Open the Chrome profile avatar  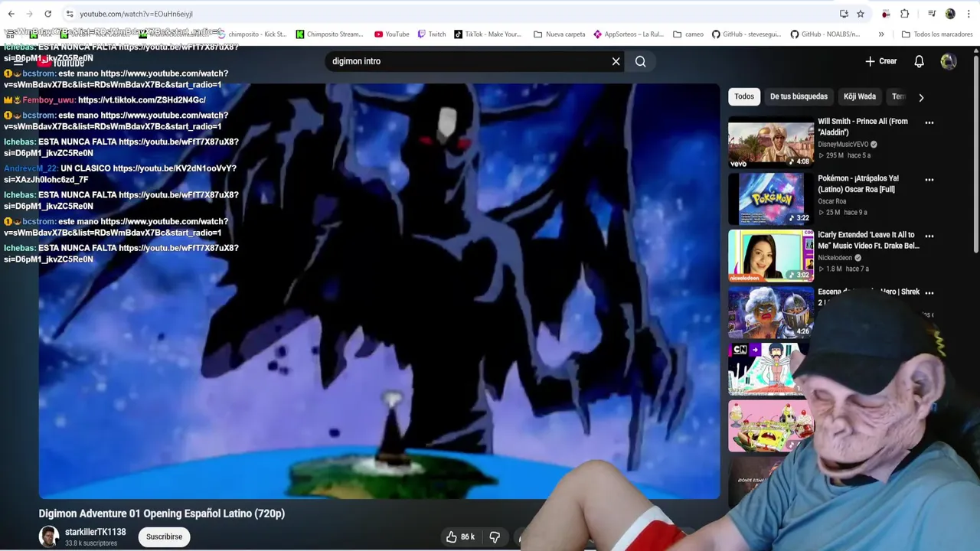[950, 14]
